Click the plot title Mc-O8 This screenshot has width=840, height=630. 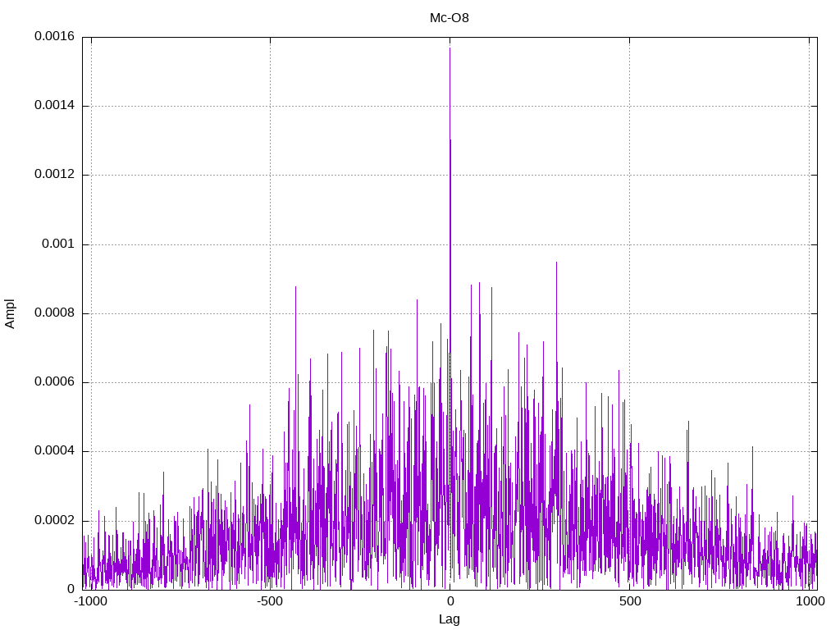pos(449,18)
